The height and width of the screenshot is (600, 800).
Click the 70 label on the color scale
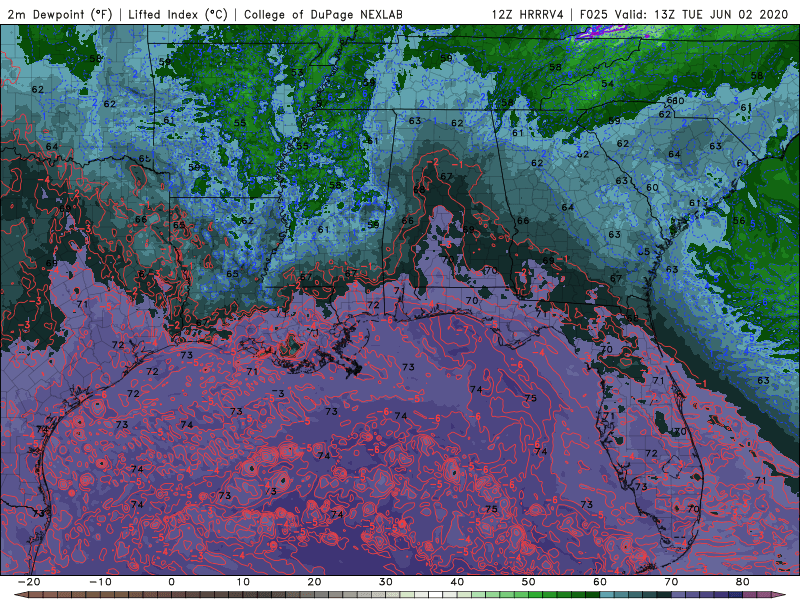pyautogui.click(x=671, y=582)
